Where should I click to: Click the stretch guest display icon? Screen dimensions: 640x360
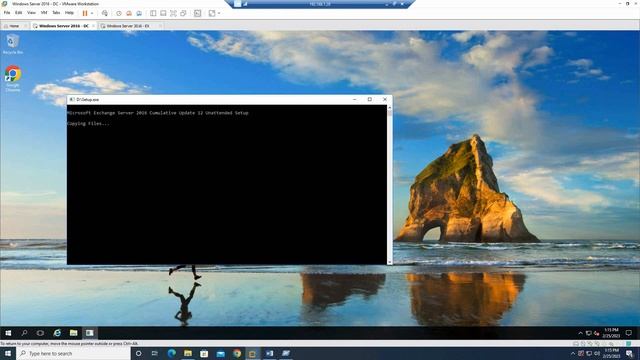212,13
